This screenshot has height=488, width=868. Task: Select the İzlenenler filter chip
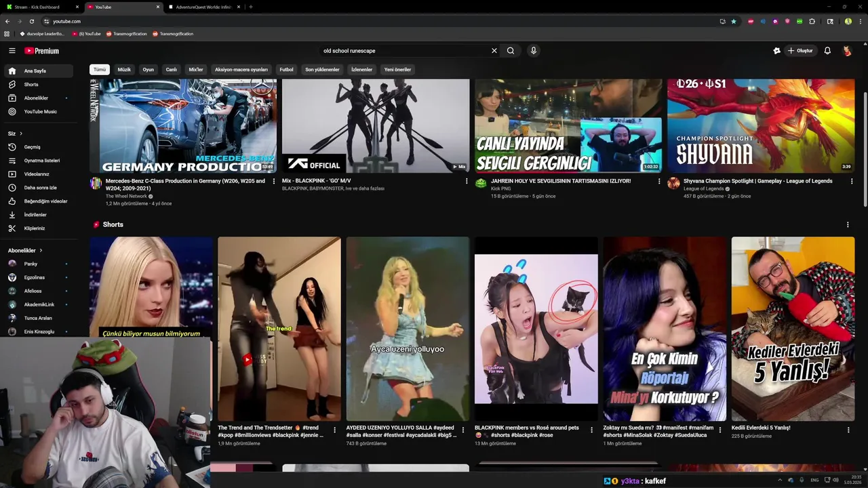pos(361,69)
